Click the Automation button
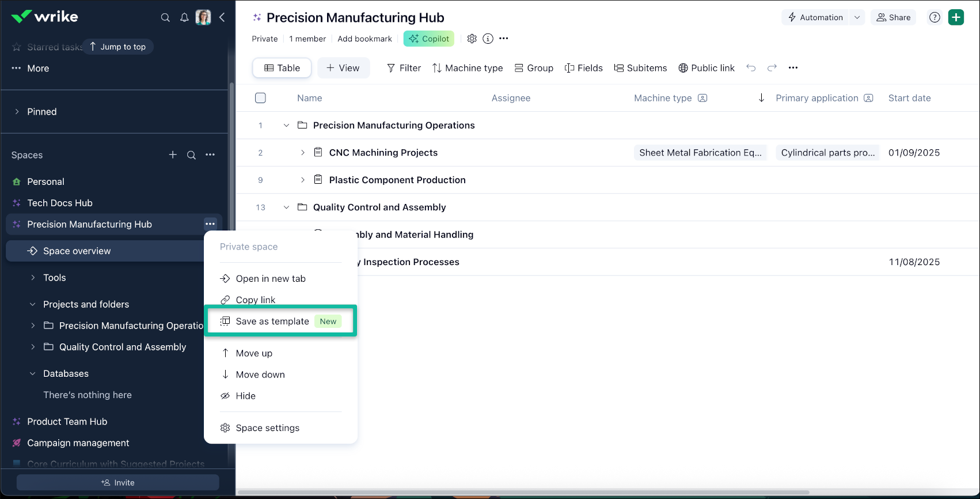This screenshot has width=980, height=499. 815,17
